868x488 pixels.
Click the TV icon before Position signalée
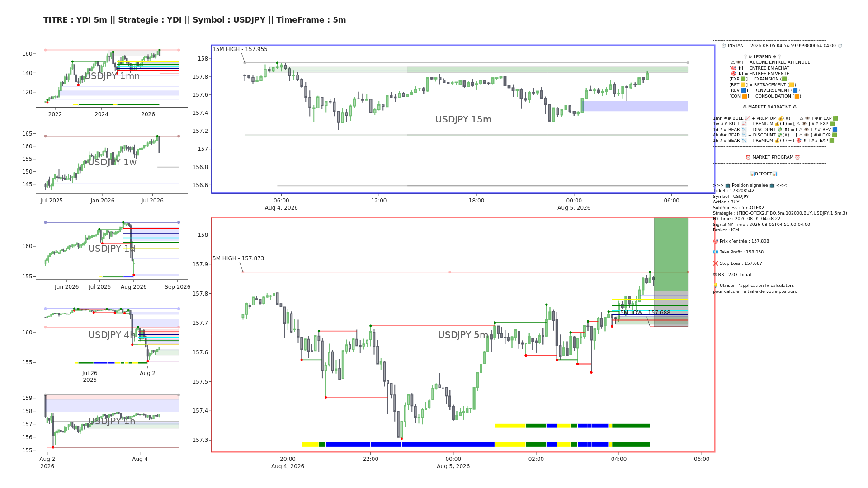(728, 185)
